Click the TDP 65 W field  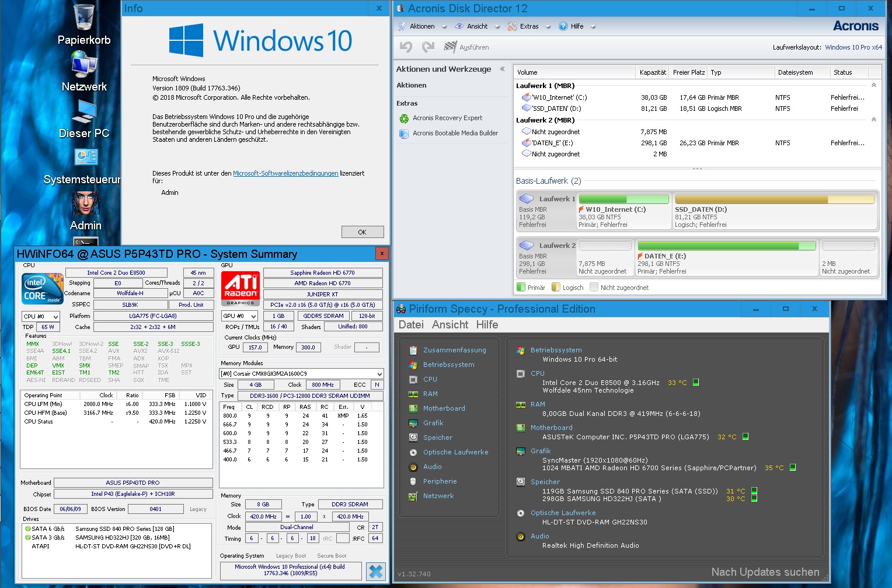[x=48, y=327]
